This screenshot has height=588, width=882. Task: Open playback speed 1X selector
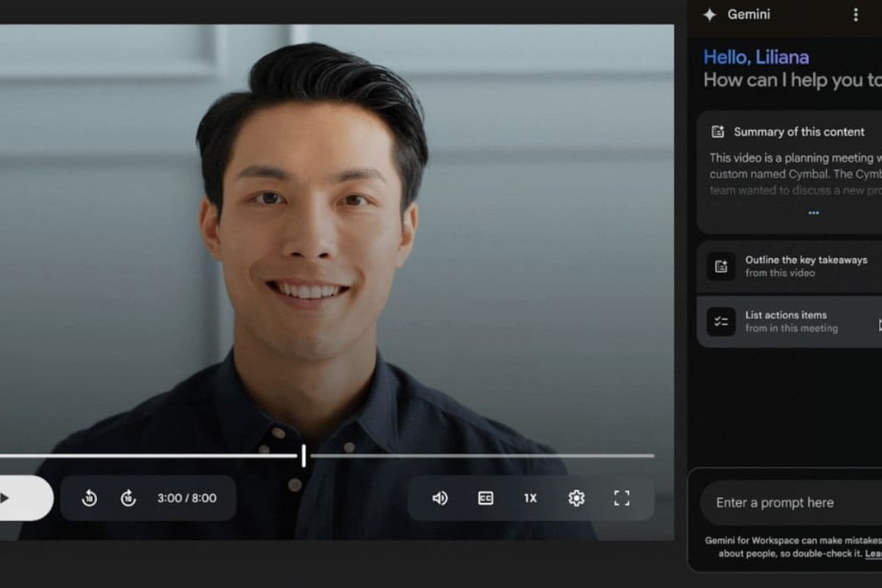click(x=530, y=498)
